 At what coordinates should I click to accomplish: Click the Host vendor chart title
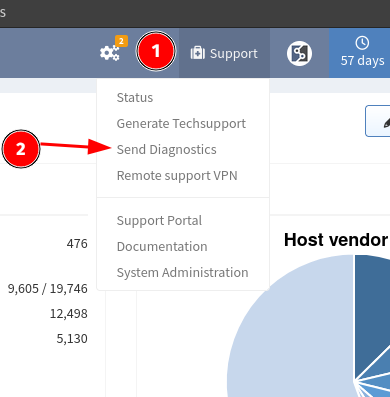click(337, 240)
